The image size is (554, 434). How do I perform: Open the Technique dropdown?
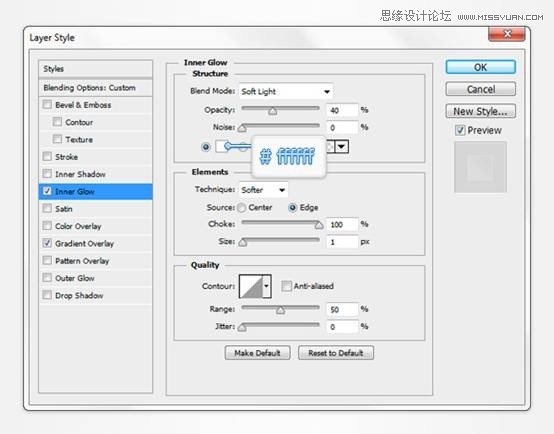pos(263,190)
